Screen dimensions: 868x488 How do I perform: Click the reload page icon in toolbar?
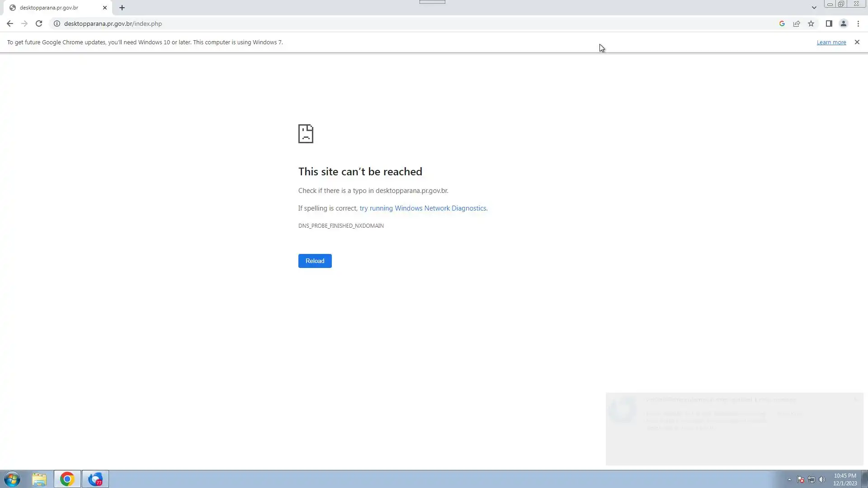pos(39,23)
